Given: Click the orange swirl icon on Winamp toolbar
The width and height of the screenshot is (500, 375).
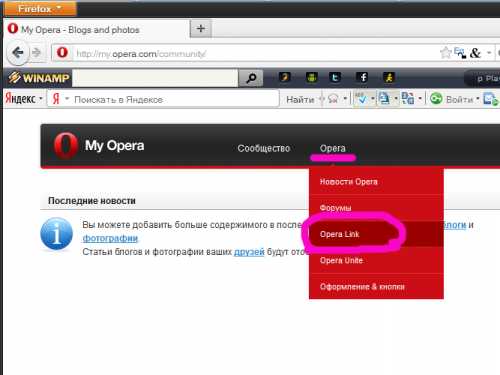Looking at the screenshot, I should 284,78.
